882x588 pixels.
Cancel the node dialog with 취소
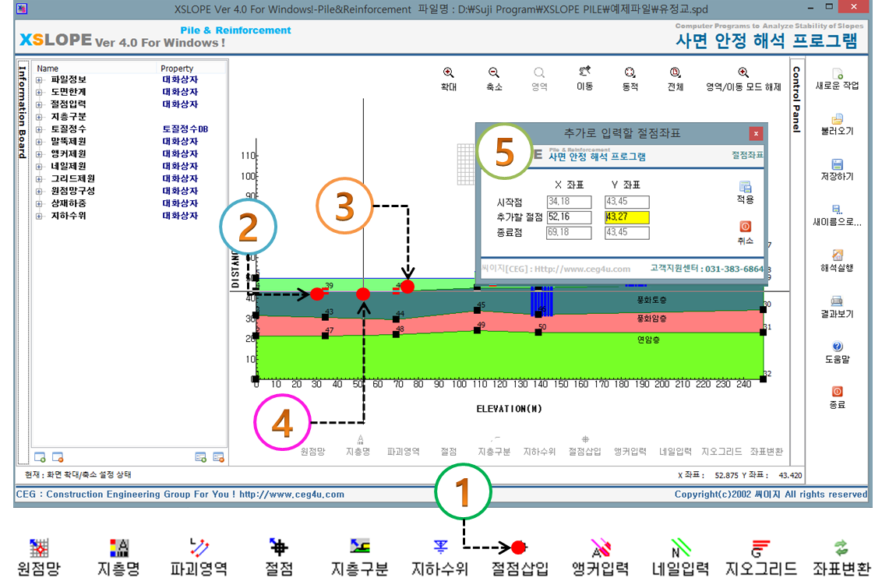point(746,233)
